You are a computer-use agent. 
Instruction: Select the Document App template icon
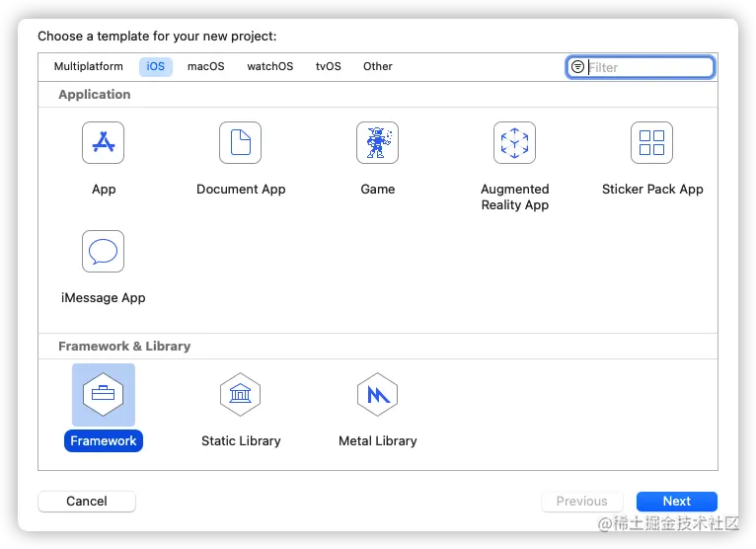240,143
